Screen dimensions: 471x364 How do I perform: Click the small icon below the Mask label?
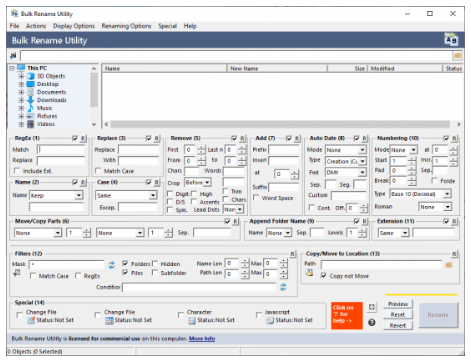17,273
